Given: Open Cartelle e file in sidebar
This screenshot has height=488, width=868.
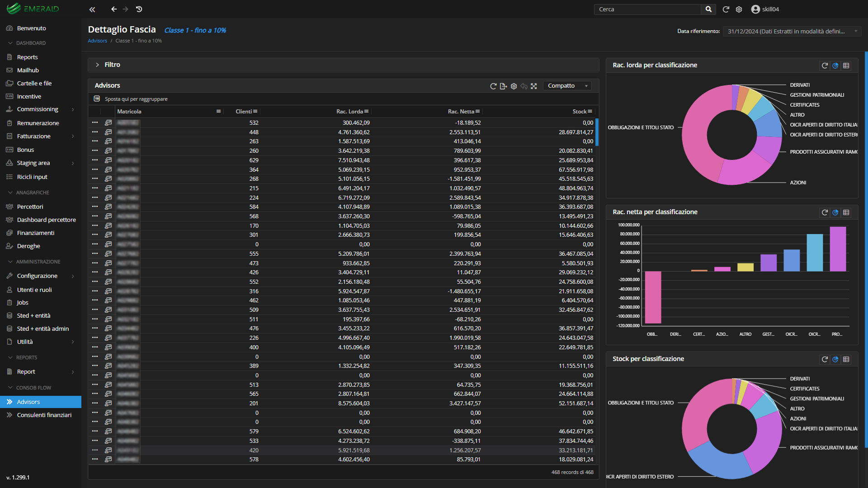Looking at the screenshot, I should coord(41,83).
